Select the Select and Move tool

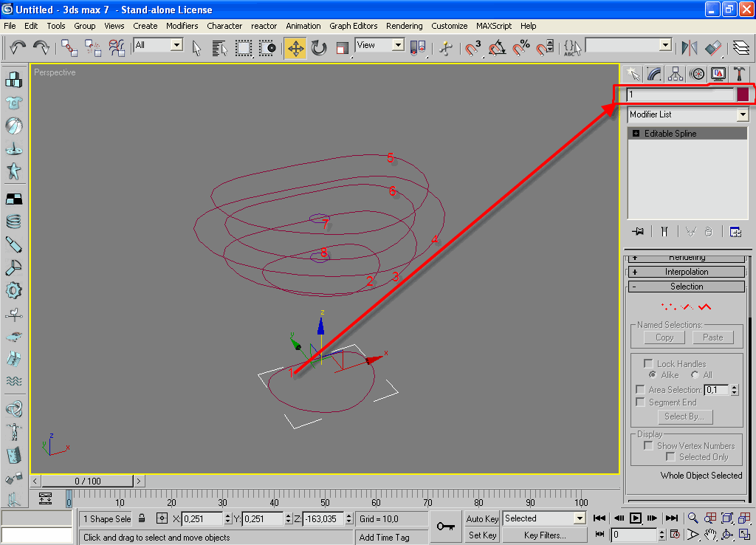coord(295,48)
